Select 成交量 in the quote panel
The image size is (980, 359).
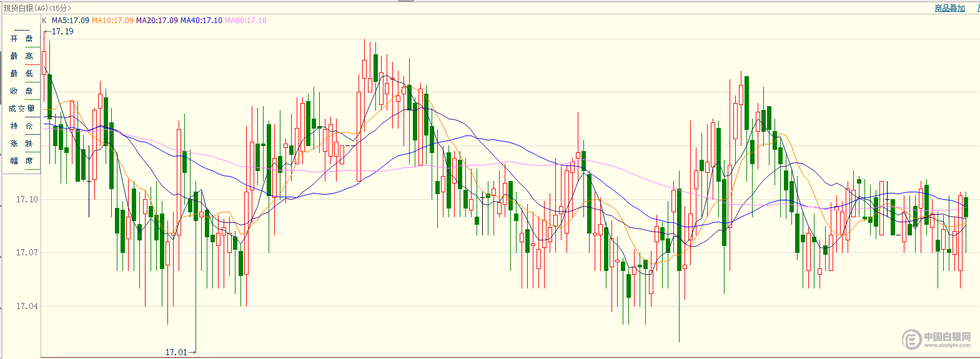pos(22,109)
